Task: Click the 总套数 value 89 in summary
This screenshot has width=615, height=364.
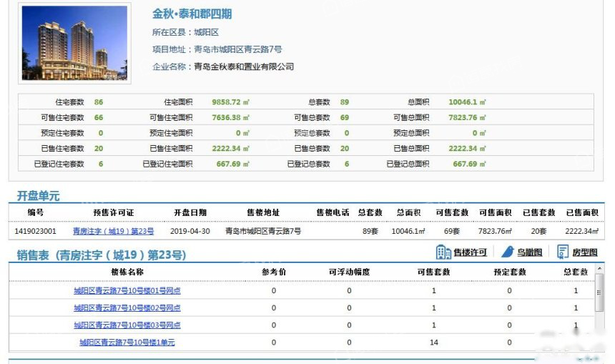Action: tap(345, 102)
